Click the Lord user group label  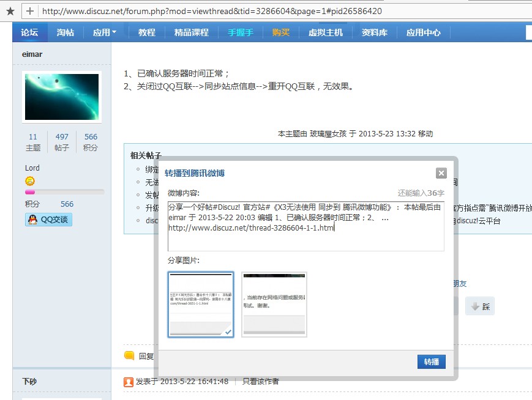(x=32, y=168)
